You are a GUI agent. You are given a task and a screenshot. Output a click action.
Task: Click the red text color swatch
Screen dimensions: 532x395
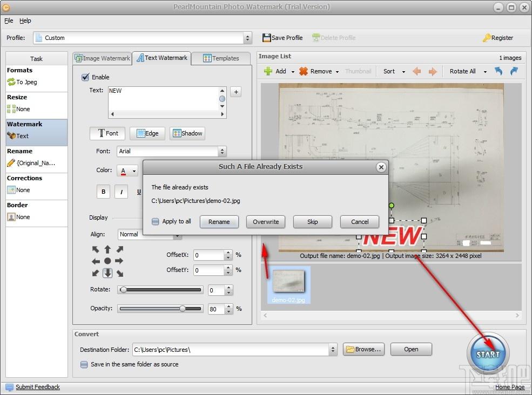coord(123,171)
